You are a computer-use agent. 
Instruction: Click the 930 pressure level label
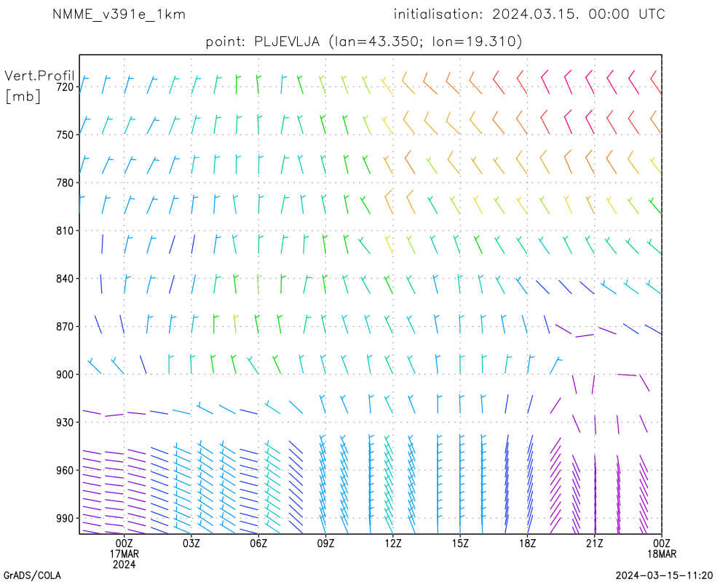[65, 423]
